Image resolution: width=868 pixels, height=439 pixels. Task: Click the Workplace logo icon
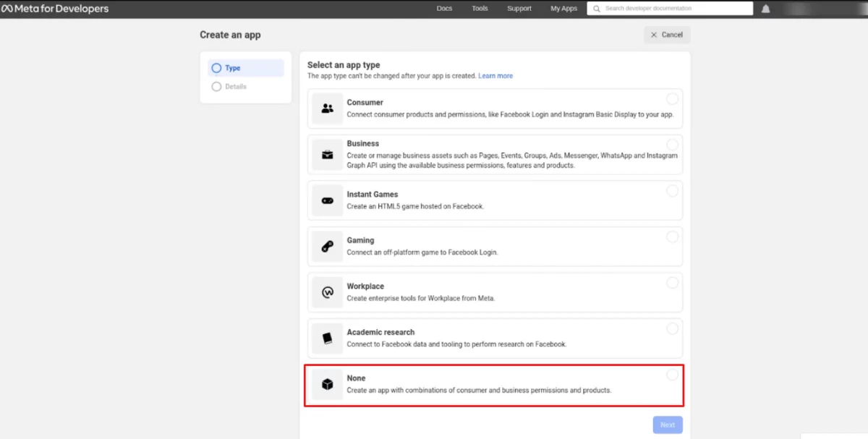[328, 292]
